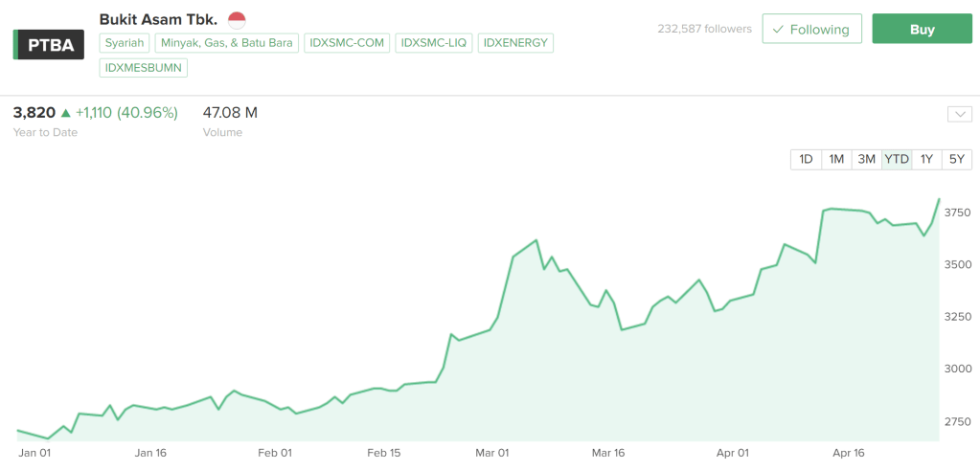This screenshot has width=980, height=471.
Task: Expand the chart options dropdown arrow
Action: tap(960, 115)
